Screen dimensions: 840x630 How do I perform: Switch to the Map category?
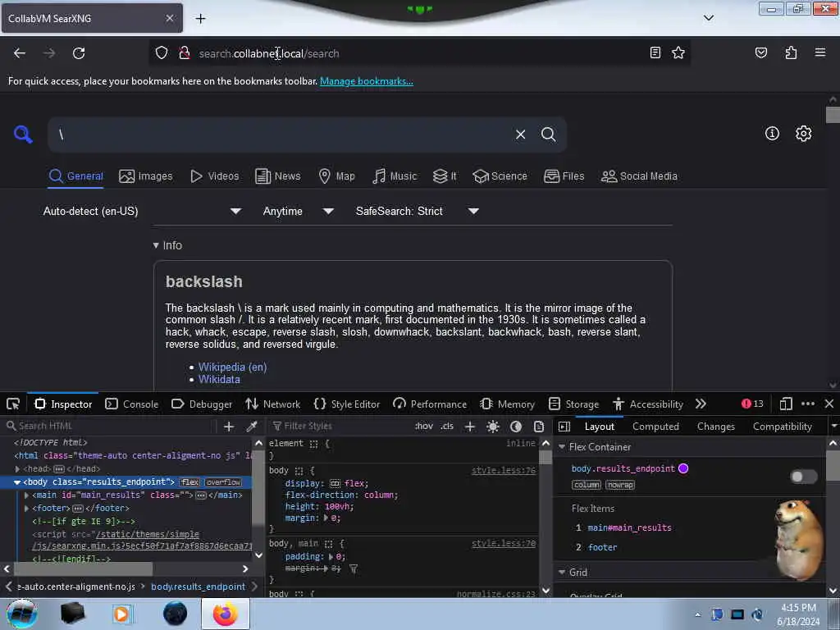click(x=336, y=176)
